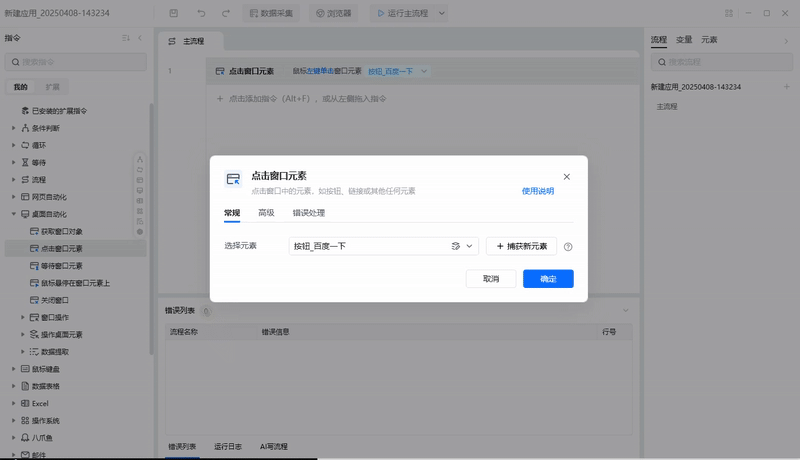Select 主流程 in right flow list
The width and height of the screenshot is (800, 460).
click(x=667, y=107)
